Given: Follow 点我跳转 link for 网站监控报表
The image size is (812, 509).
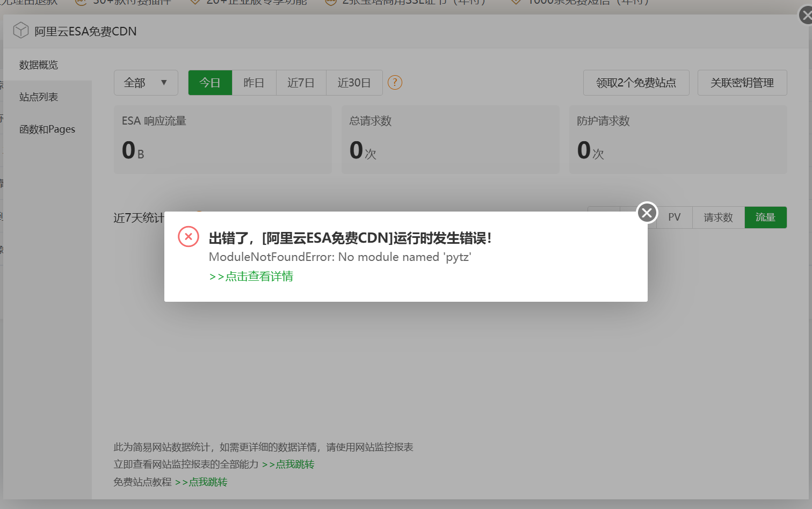Looking at the screenshot, I should pos(288,464).
